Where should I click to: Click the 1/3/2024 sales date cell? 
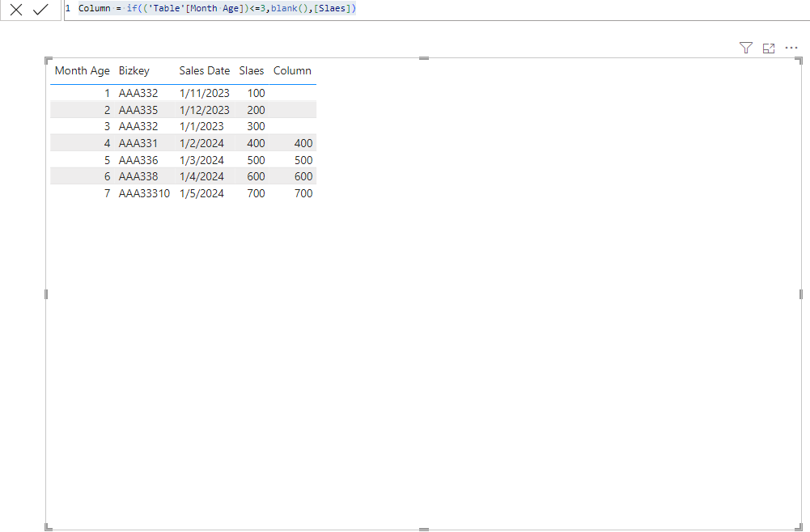pos(201,160)
